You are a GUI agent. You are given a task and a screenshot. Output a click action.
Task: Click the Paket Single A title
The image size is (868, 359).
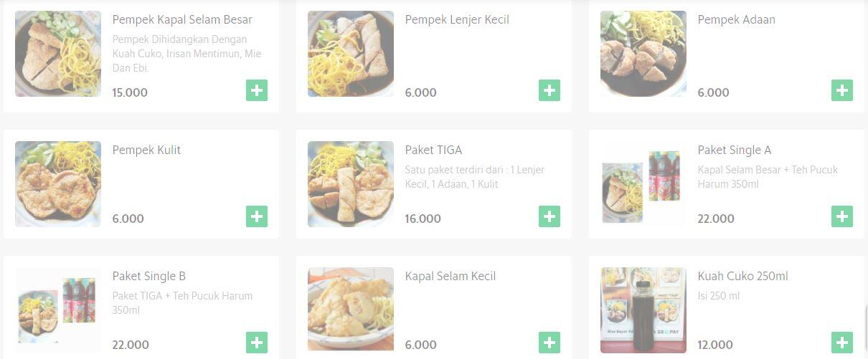click(x=734, y=150)
